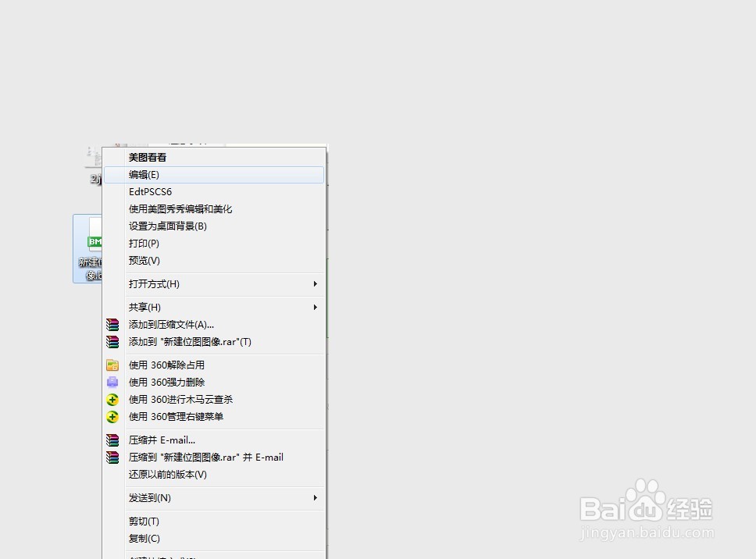Image resolution: width=756 pixels, height=559 pixels.
Task: Click 360 folder icon for 解除占用
Action: [112, 365]
